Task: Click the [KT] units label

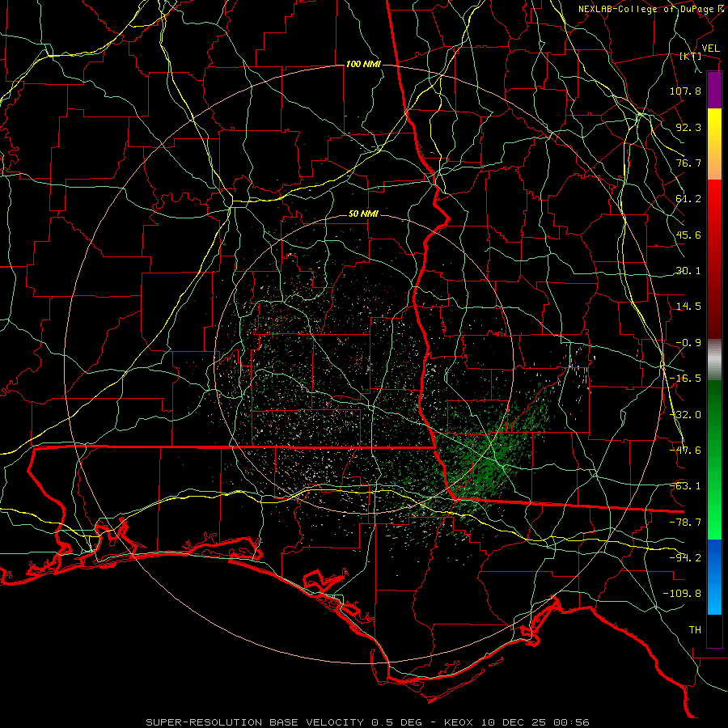Action: (x=691, y=56)
